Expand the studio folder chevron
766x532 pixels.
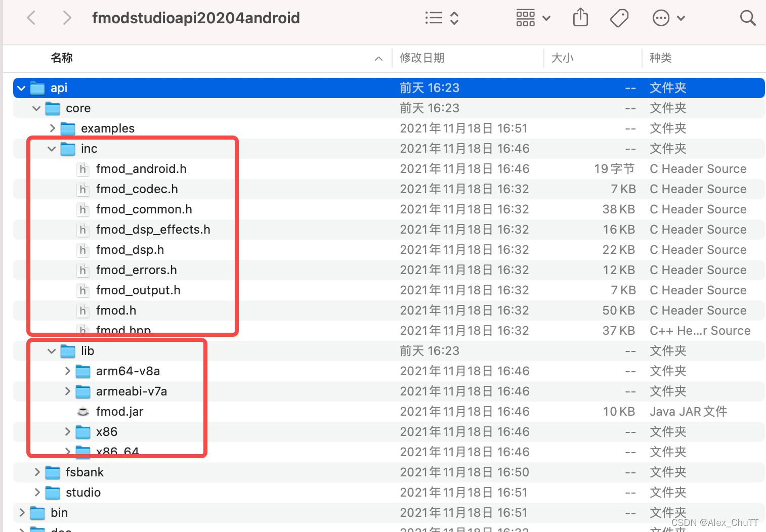click(x=37, y=493)
